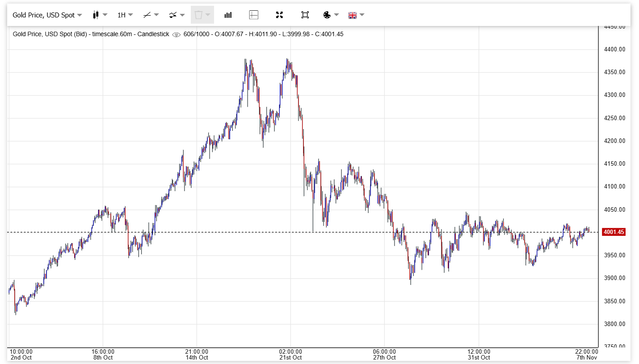This screenshot has width=639, height=364.
Task: Click the delete trash can tool
Action: [198, 15]
